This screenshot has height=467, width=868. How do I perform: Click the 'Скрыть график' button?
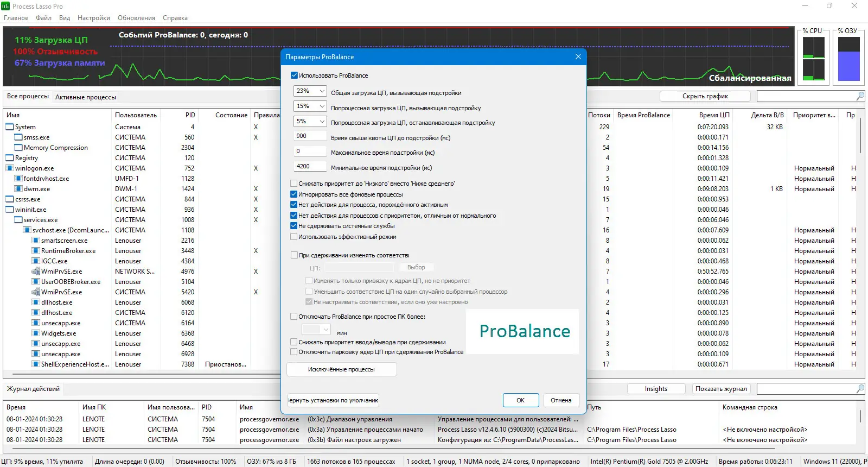(705, 96)
